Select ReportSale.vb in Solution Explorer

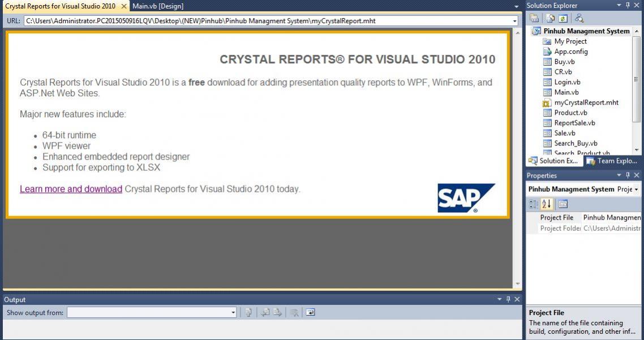coord(574,123)
